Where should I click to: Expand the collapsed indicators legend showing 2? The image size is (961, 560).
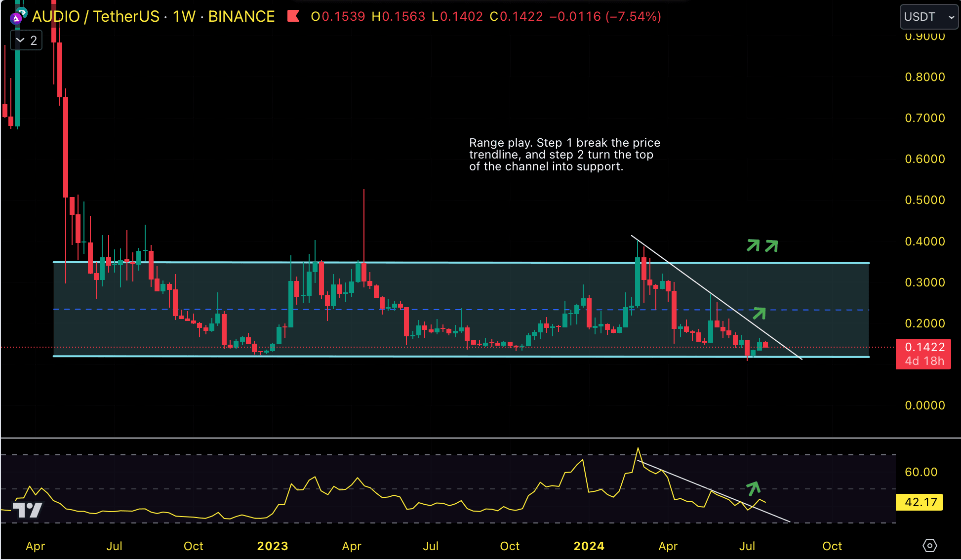click(x=27, y=40)
